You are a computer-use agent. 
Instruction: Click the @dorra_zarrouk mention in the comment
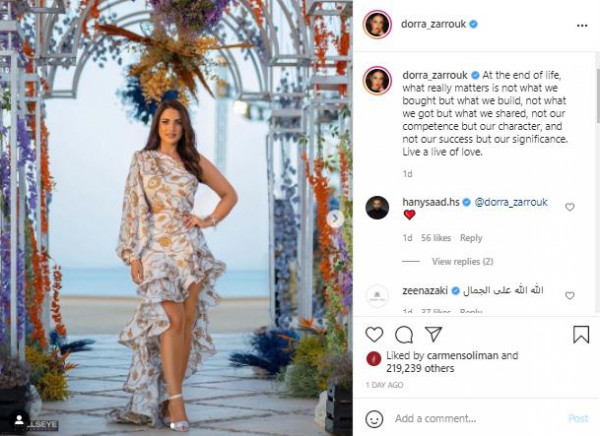point(511,202)
